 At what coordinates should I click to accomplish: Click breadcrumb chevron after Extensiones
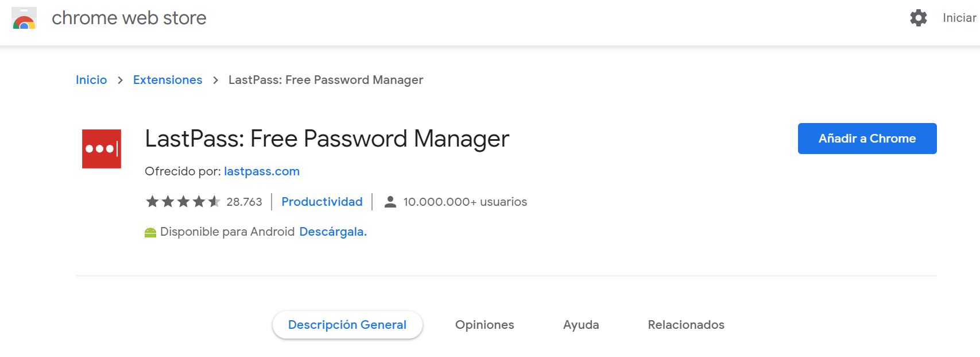coord(215,80)
